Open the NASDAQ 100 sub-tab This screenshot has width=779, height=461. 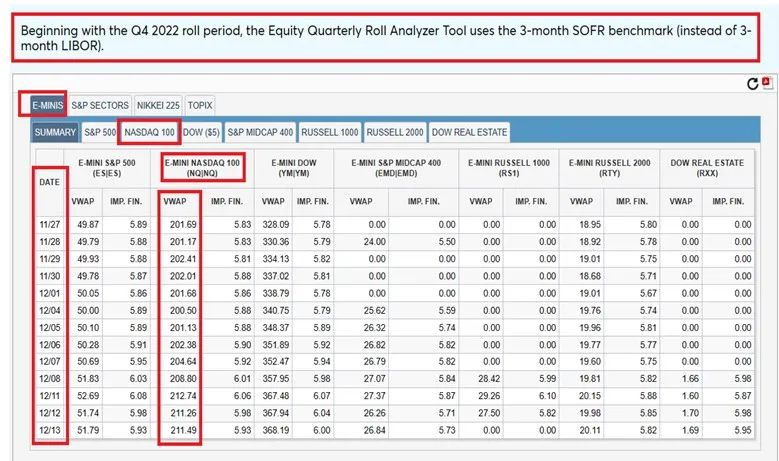coord(150,131)
